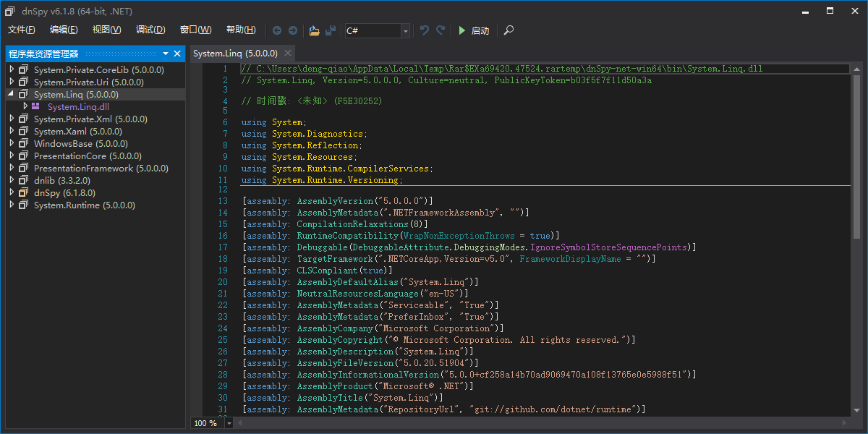Select the dnSpy assembly icon in tree

click(x=24, y=193)
